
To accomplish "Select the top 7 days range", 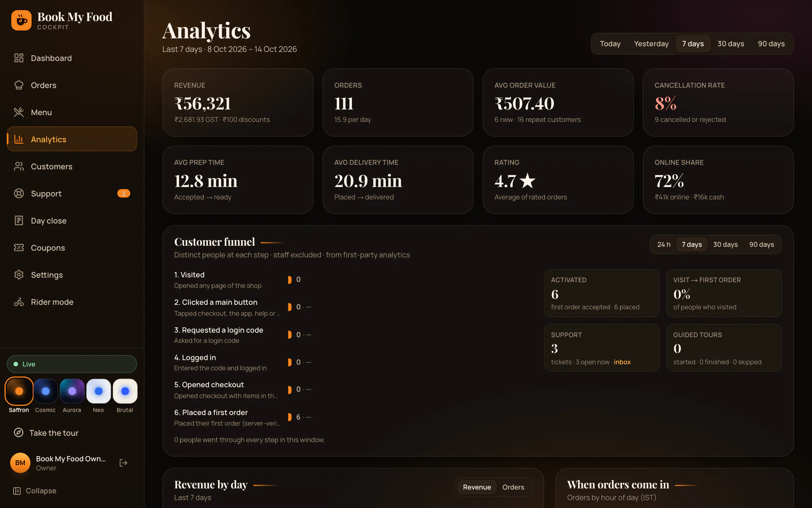I will tap(693, 44).
